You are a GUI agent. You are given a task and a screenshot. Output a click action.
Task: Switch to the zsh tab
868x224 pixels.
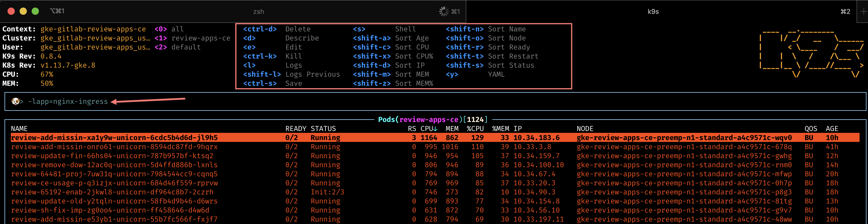pyautogui.click(x=258, y=11)
